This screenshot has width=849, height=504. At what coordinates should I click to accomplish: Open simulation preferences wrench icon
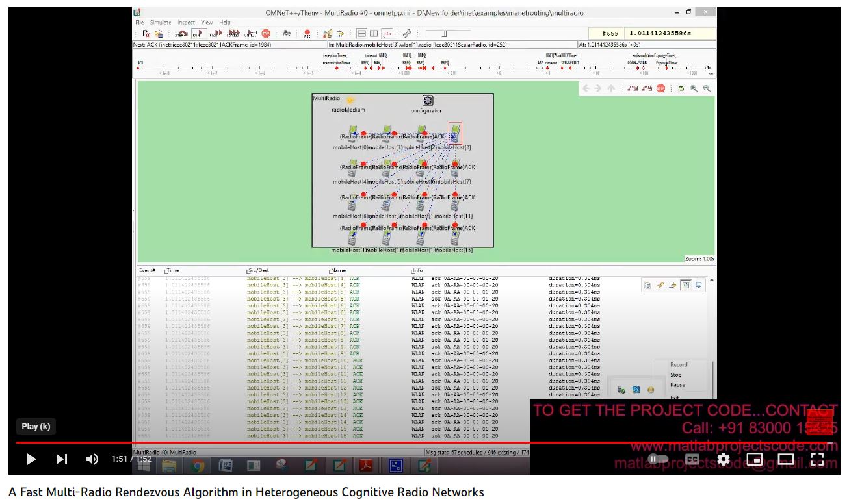(407, 33)
